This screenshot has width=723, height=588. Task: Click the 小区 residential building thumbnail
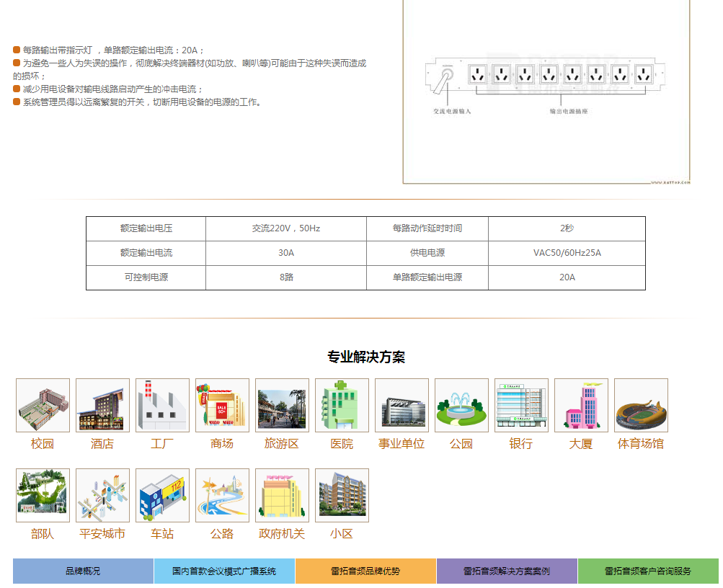pyautogui.click(x=342, y=496)
